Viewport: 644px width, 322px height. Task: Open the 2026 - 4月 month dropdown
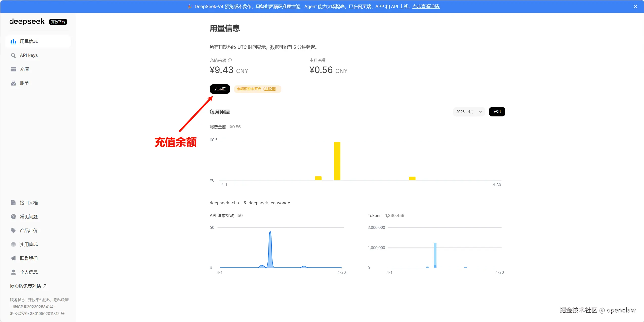[469, 112]
